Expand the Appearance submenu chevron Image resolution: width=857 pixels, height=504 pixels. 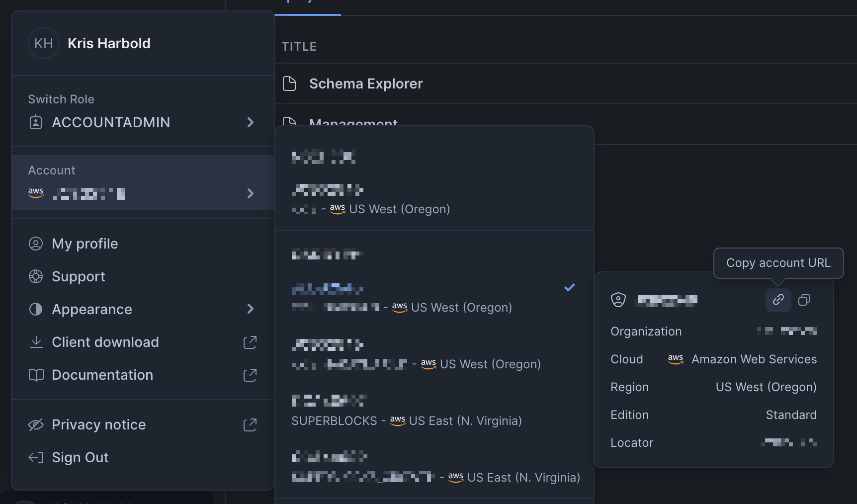[250, 309]
